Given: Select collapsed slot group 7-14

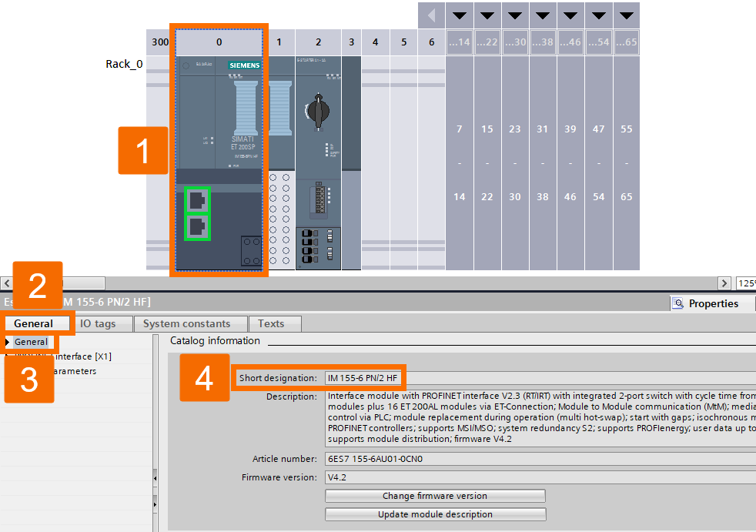Looking at the screenshot, I should pyautogui.click(x=460, y=163).
